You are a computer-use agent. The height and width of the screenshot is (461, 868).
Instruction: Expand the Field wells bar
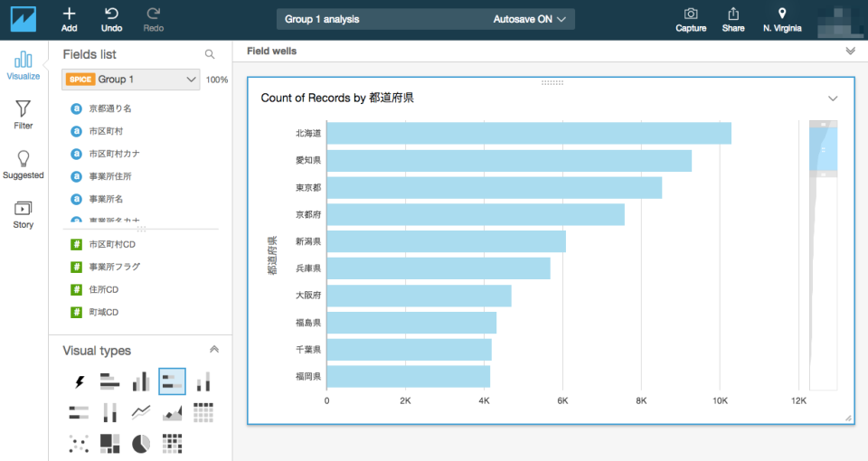850,51
